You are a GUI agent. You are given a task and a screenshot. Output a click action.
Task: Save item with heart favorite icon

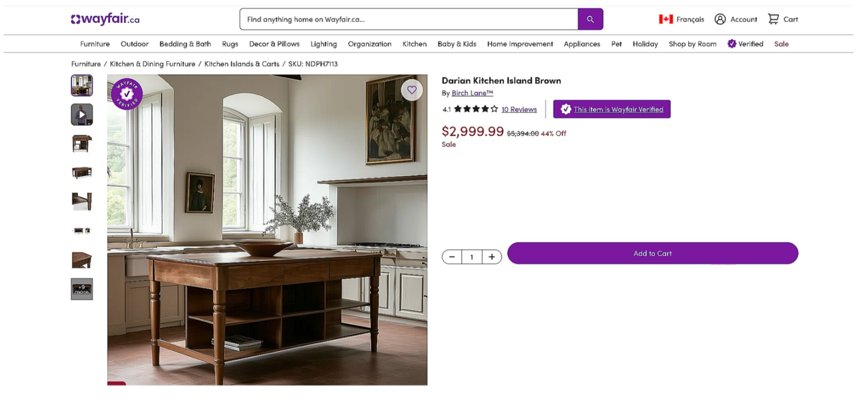pos(412,90)
